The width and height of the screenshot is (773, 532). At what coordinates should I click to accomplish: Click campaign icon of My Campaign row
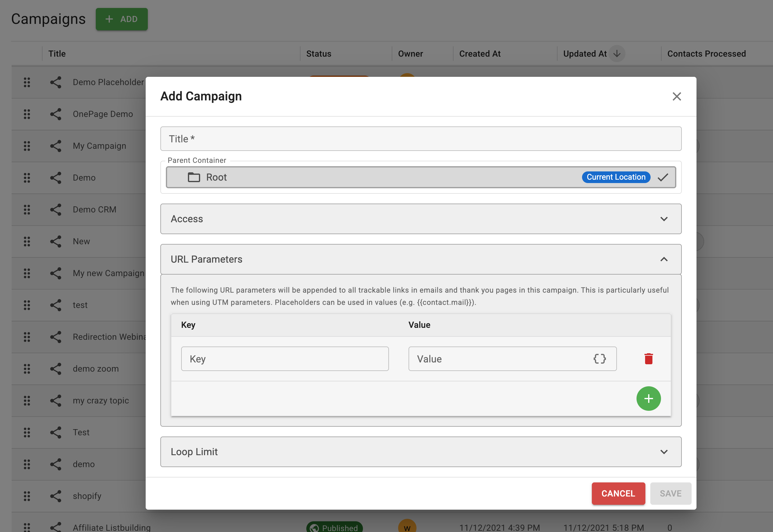click(x=56, y=146)
